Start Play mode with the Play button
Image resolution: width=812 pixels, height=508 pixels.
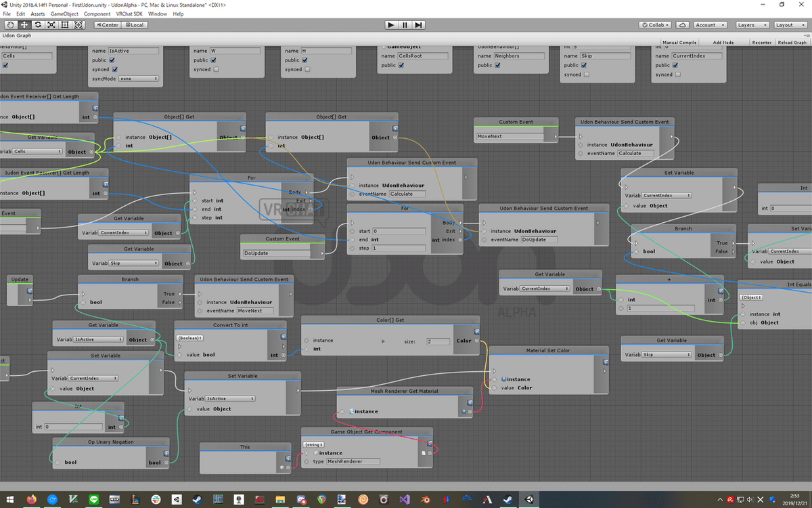pyautogui.click(x=391, y=25)
